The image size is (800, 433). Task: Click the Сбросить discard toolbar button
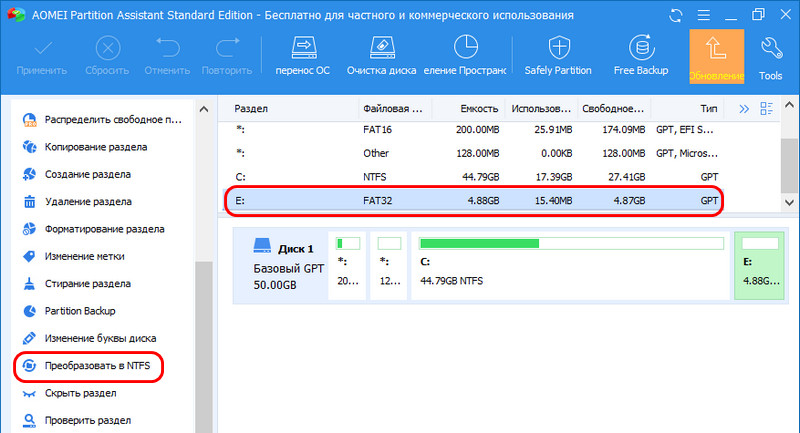click(107, 57)
